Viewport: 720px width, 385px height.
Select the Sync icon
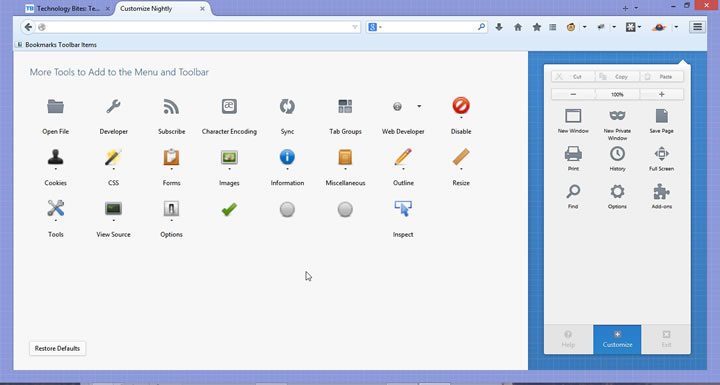coord(287,107)
